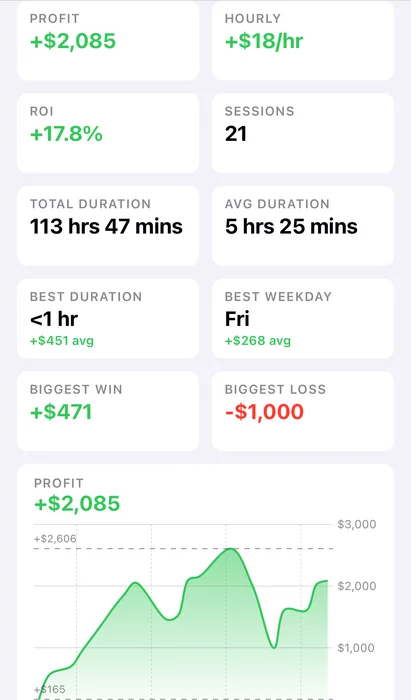Open the Best Duration <1 hr card

click(108, 319)
